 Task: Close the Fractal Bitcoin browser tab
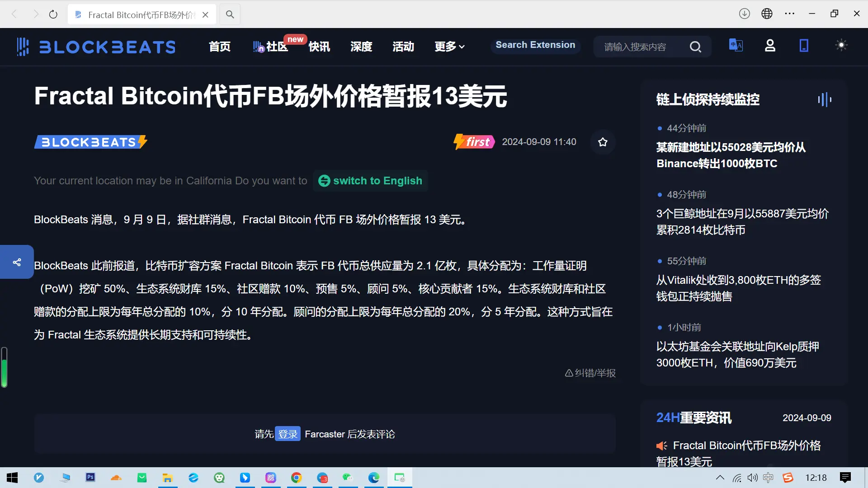point(205,15)
